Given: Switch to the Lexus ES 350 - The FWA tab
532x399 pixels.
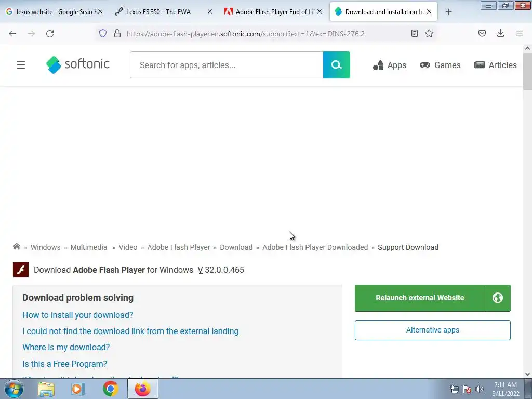Looking at the screenshot, I should [163, 11].
